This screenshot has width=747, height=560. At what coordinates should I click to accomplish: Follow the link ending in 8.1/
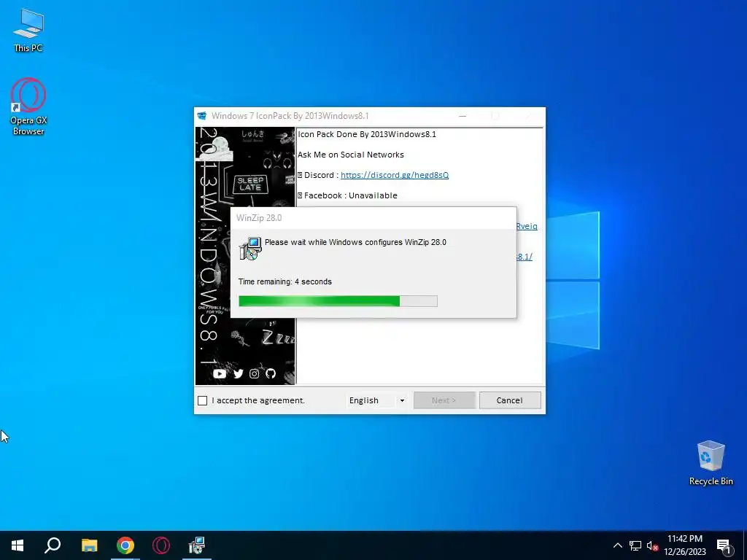click(x=525, y=257)
